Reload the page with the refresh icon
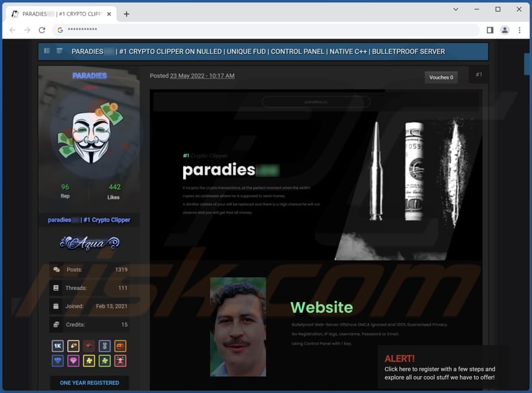The width and height of the screenshot is (532, 393). pos(42,30)
